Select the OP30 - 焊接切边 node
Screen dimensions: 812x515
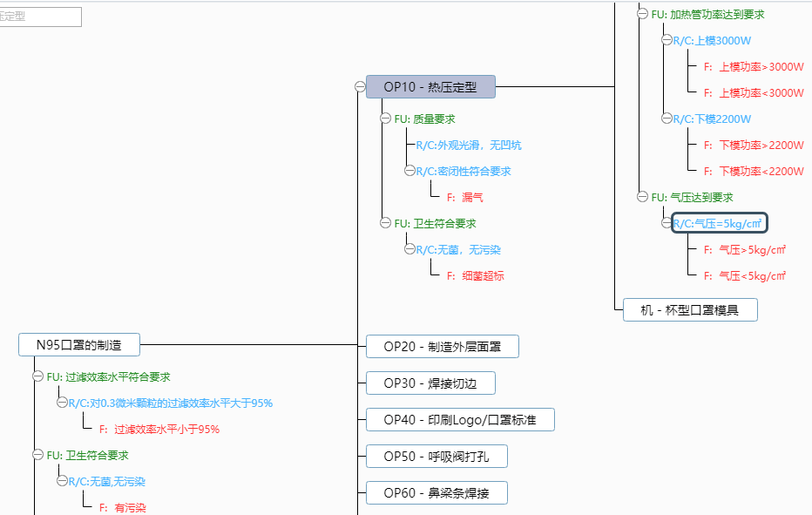coord(430,383)
